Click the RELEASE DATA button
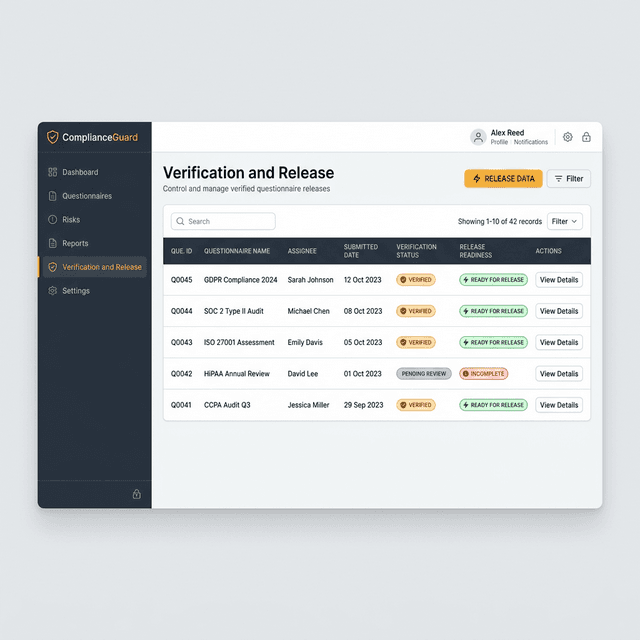The width and height of the screenshot is (640, 640). (503, 179)
